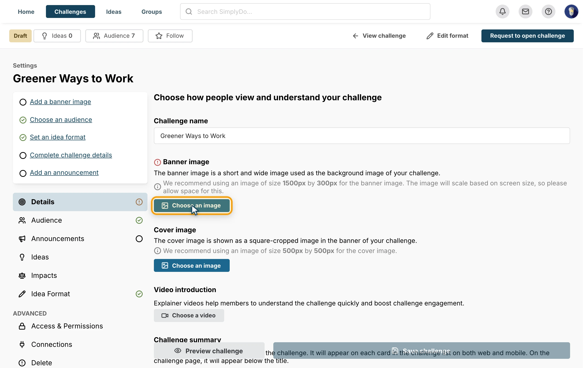Click info icon beside cover size recommendation

tap(157, 251)
